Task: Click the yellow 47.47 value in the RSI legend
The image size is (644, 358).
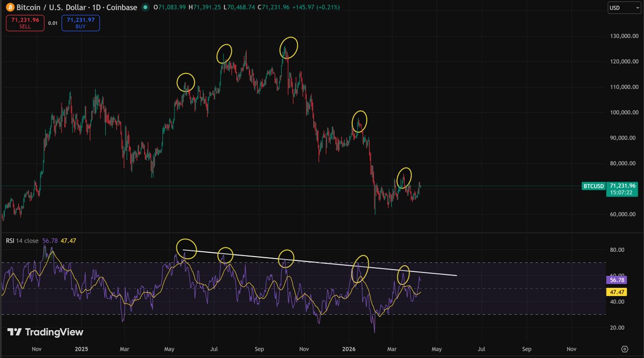Action: coord(68,241)
